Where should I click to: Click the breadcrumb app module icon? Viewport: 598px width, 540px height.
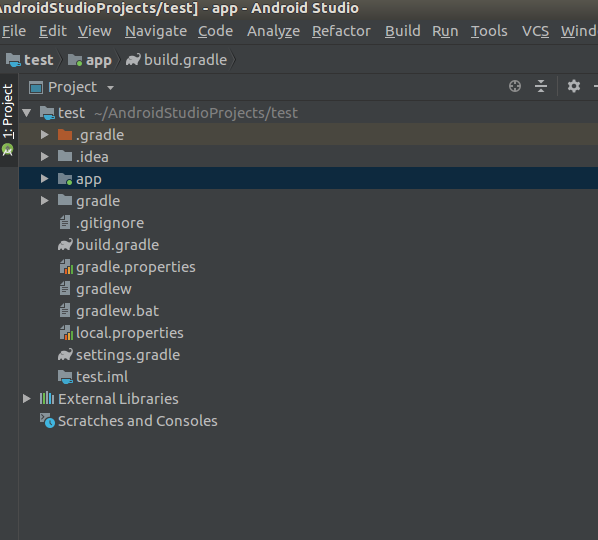[x=75, y=60]
